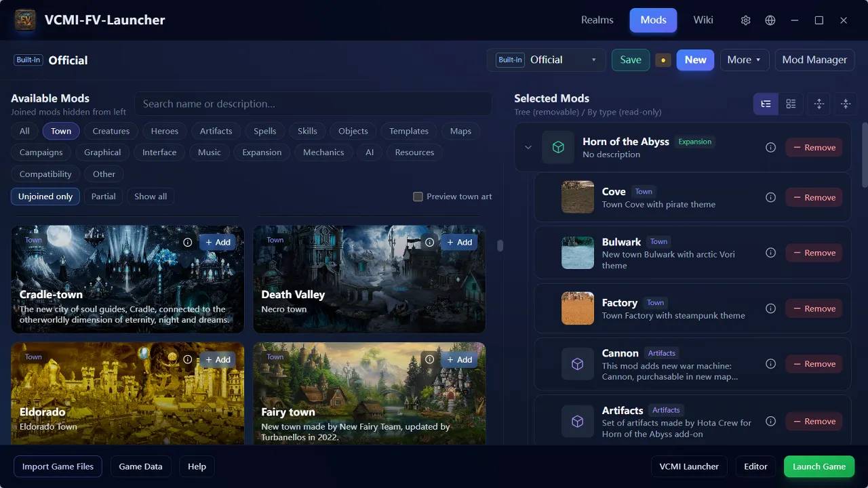Screen dimensions: 868x488
Task: Save the current mod preset
Action: [631, 60]
